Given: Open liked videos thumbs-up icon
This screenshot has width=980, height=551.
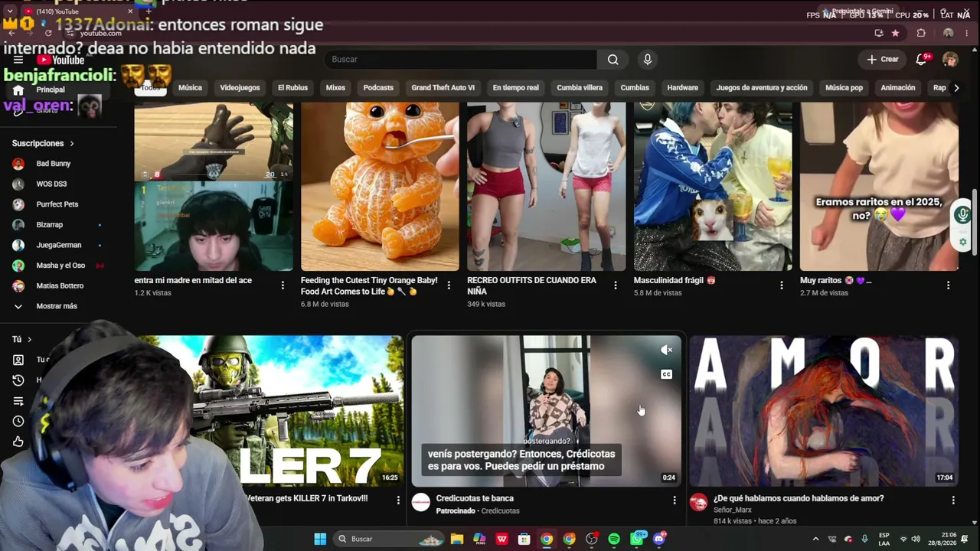Looking at the screenshot, I should 18,442.
